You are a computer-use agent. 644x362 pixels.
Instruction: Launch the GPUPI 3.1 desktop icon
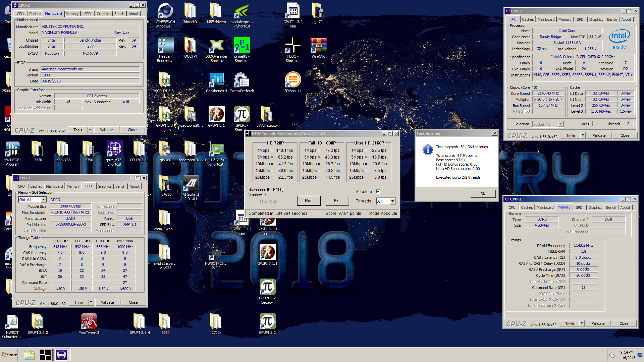click(216, 117)
